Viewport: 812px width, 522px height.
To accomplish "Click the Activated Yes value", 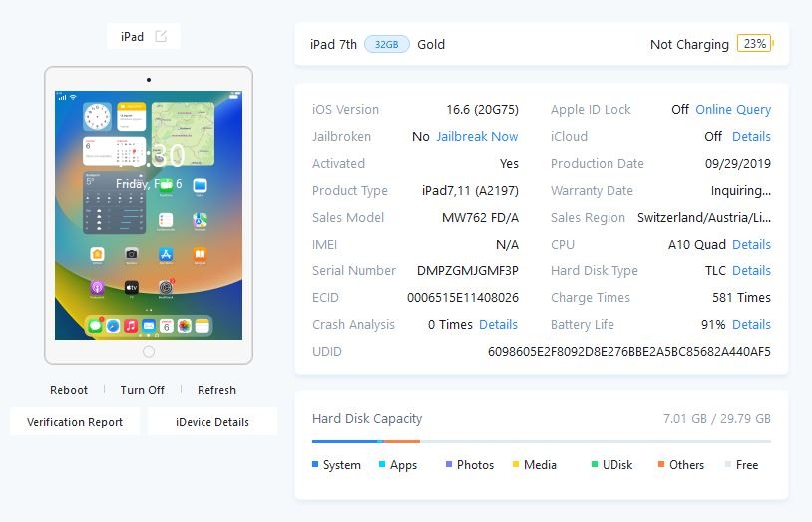I will 509,164.
